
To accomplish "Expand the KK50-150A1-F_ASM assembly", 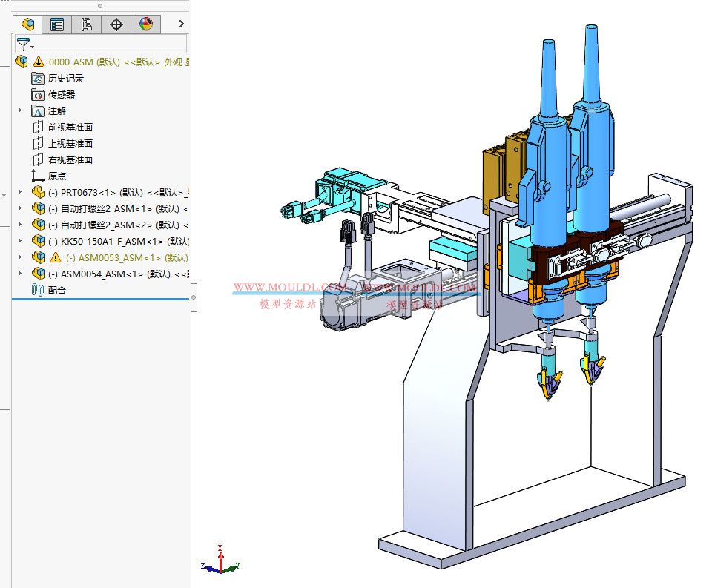I will point(19,241).
